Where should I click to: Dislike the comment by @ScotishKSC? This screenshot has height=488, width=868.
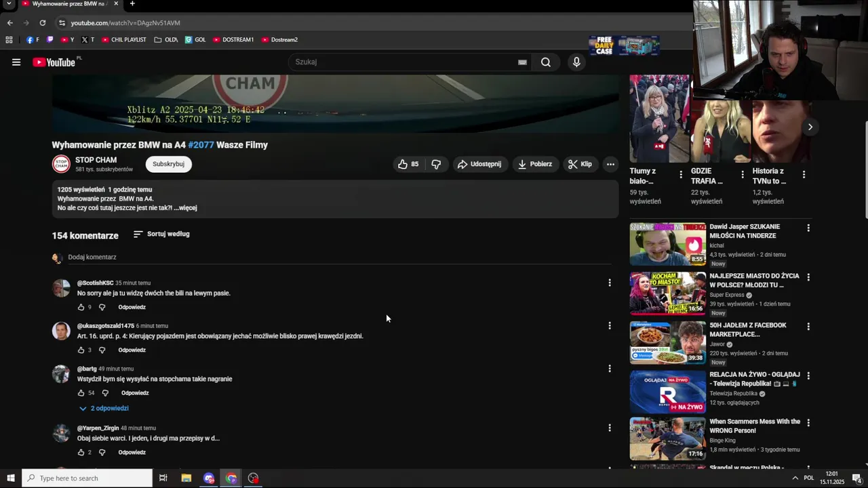[102, 307]
